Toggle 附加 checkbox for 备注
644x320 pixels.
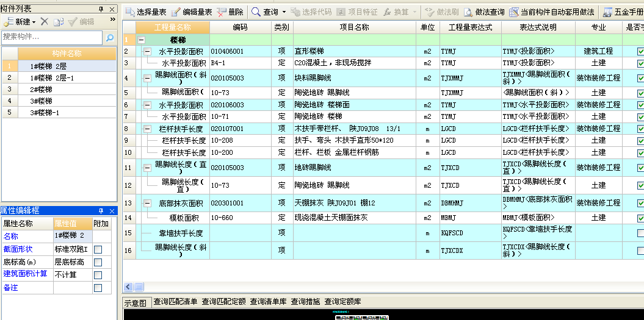pyautogui.click(x=98, y=288)
